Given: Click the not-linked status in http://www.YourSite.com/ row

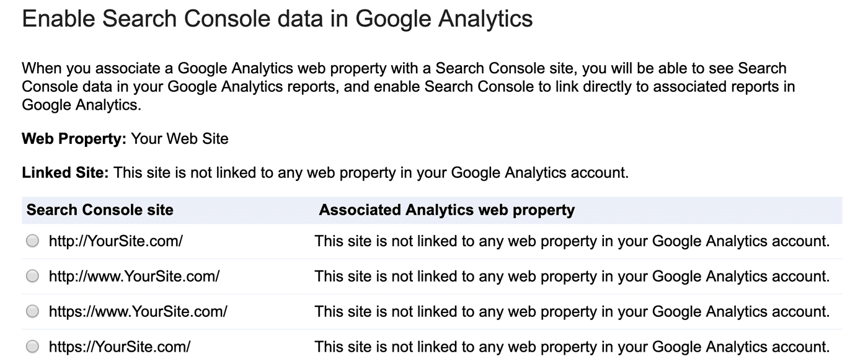Looking at the screenshot, I should pos(572,277).
